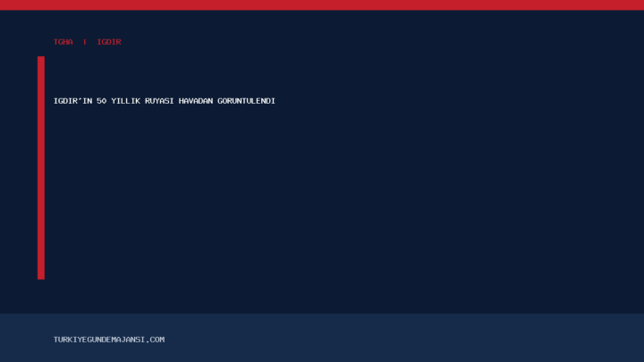This screenshot has height=362, width=644.
Task: Click the word GORUNTULENDI in the headline
Action: coord(247,101)
